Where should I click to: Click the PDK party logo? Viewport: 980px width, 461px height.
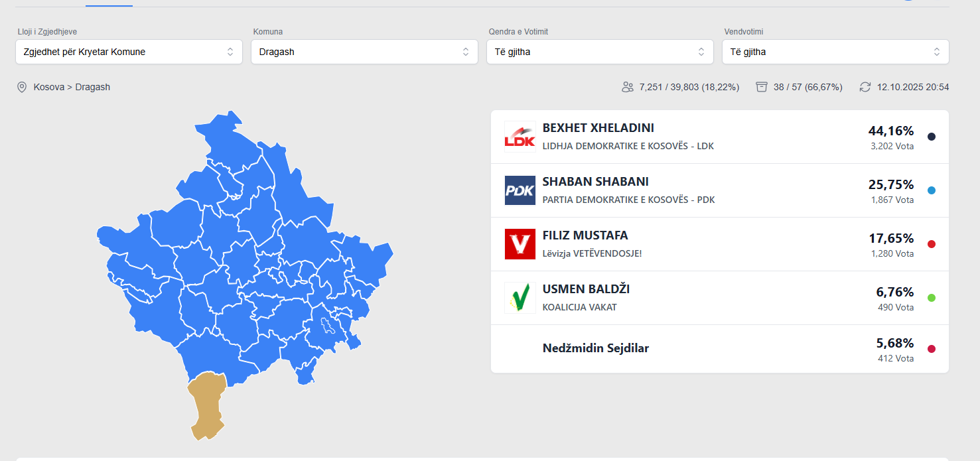coord(520,190)
